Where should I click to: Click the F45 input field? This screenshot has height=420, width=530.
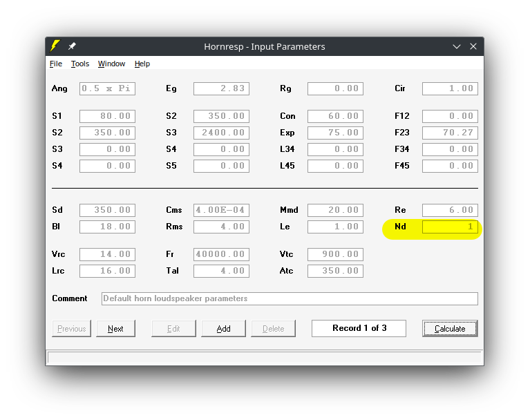click(450, 166)
